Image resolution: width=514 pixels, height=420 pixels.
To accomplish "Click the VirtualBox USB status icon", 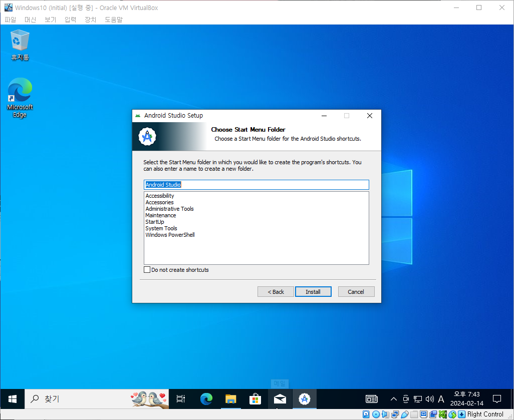I will (x=404, y=414).
